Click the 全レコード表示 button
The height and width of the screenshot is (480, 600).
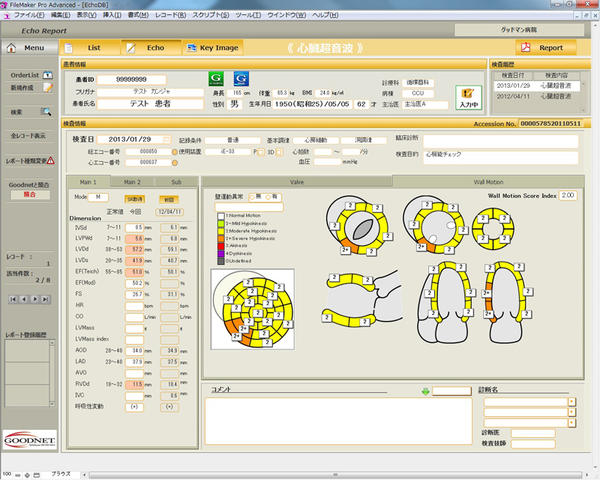click(x=28, y=135)
